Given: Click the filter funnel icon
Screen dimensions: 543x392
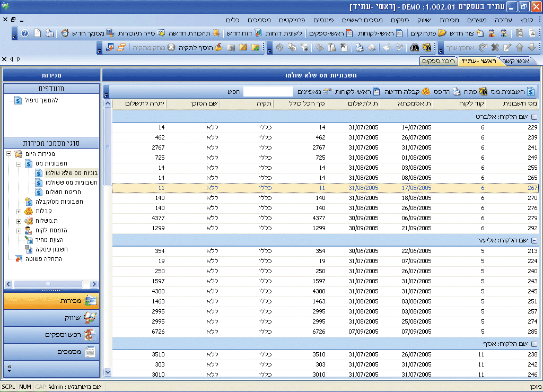Looking at the screenshot, I should (x=304, y=47).
